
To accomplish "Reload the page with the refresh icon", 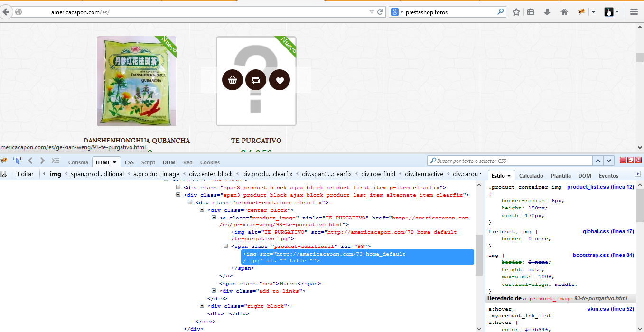I will (380, 12).
